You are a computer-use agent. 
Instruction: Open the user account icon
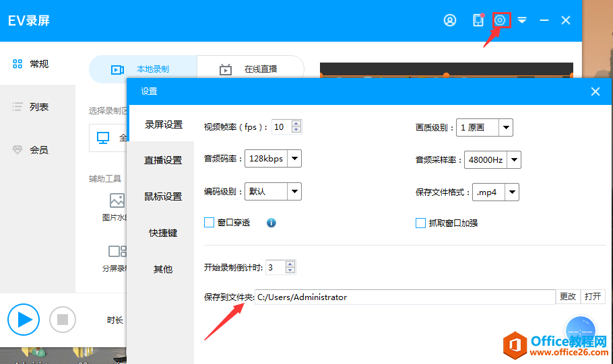pos(450,20)
